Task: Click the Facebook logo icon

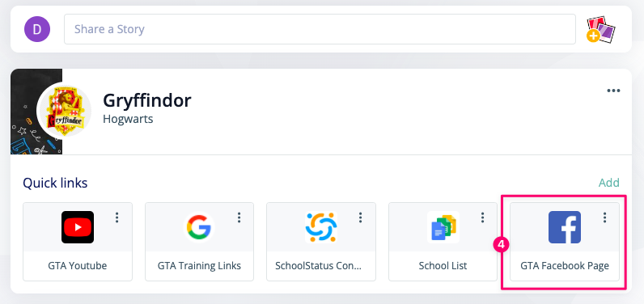Action: [565, 227]
